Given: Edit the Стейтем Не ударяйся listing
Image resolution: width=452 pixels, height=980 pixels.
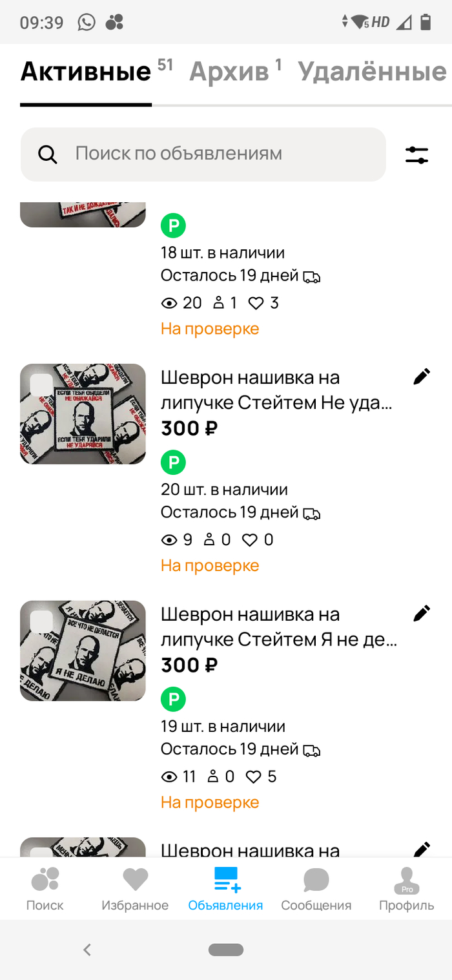Looking at the screenshot, I should coord(421,377).
